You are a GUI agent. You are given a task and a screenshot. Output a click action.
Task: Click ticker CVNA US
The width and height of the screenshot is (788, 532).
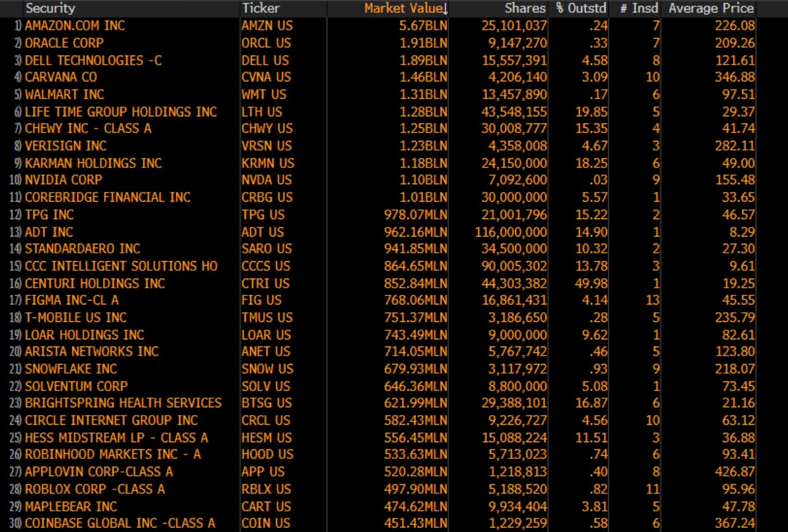click(x=267, y=77)
